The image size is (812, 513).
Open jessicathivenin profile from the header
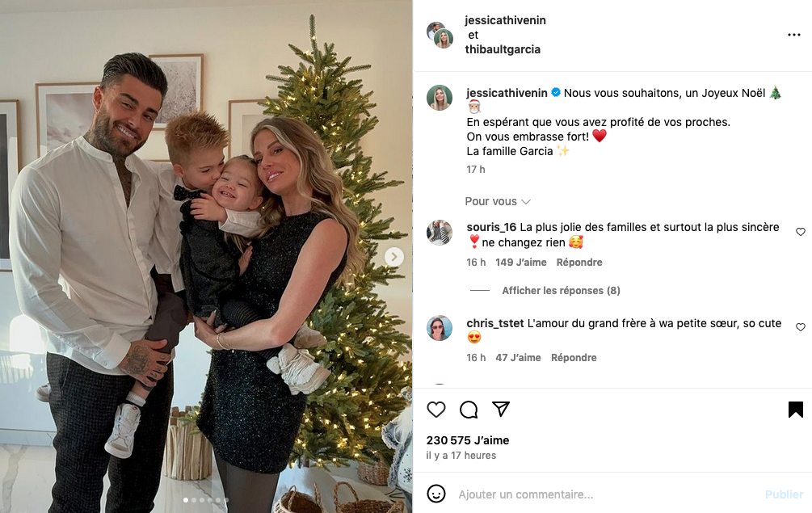(506, 20)
